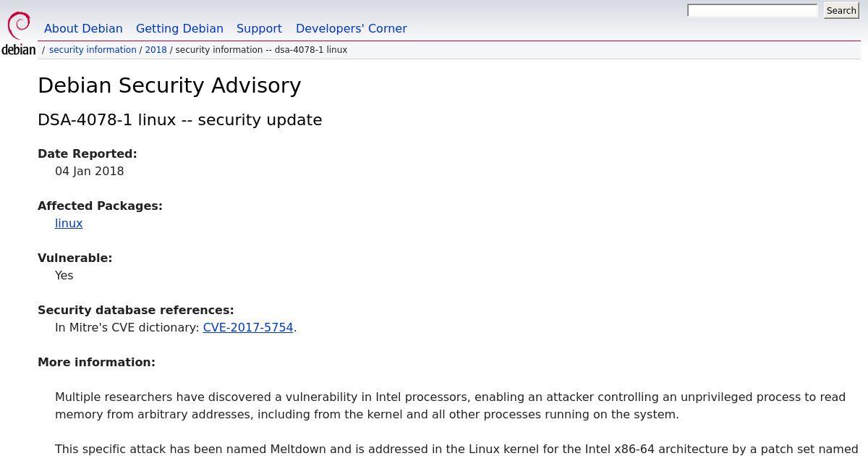Click the Search button
Image resolution: width=868 pixels, height=456 pixels.
tap(841, 11)
